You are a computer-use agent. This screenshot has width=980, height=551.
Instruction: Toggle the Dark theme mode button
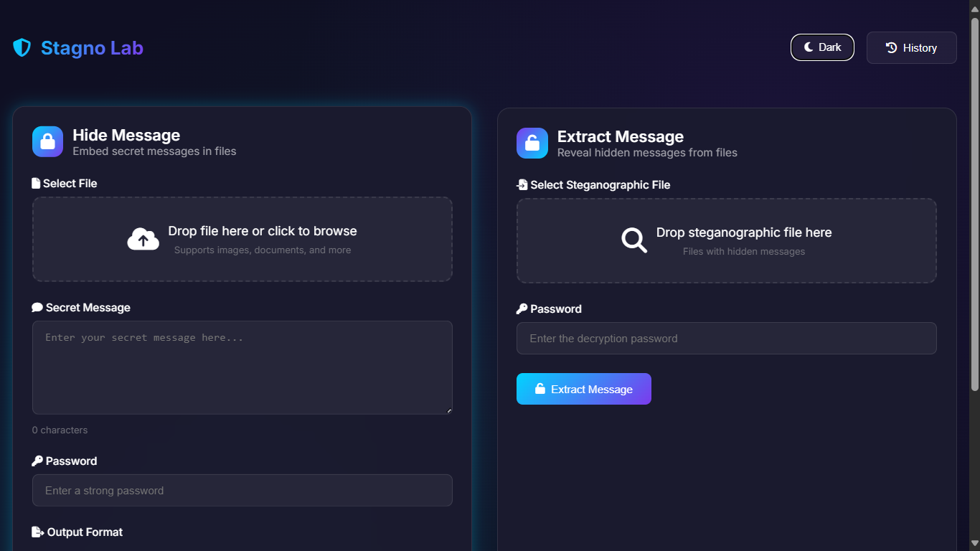click(822, 47)
